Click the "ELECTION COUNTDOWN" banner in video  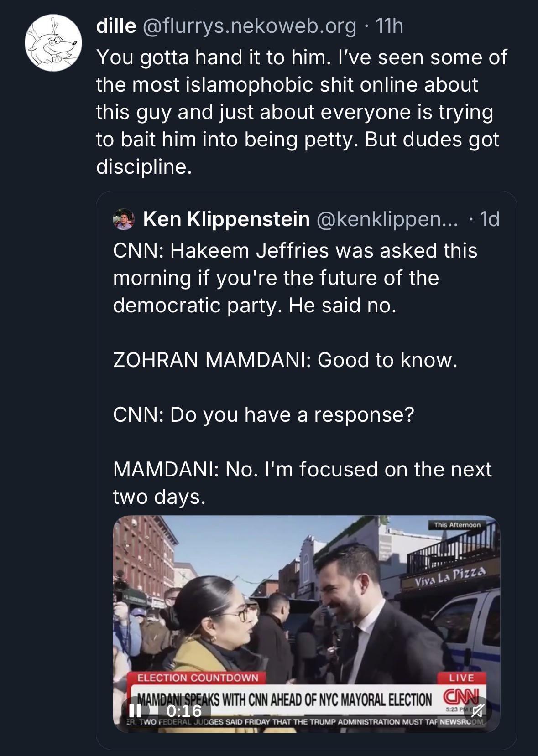(198, 678)
